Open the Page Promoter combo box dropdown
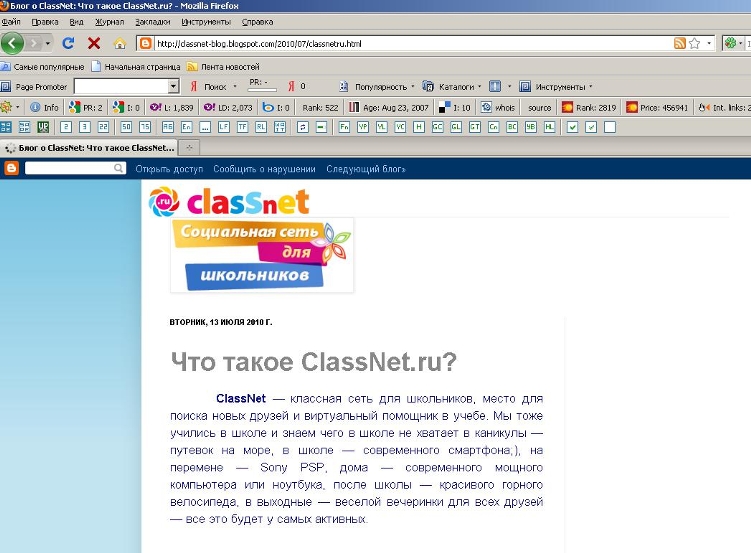The height and width of the screenshot is (553, 751). click(x=173, y=87)
